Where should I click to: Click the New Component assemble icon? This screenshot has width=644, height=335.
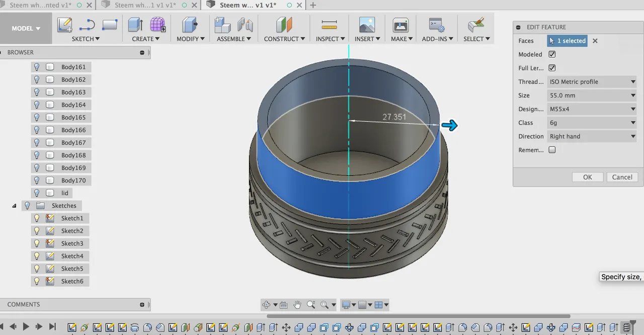tap(222, 25)
